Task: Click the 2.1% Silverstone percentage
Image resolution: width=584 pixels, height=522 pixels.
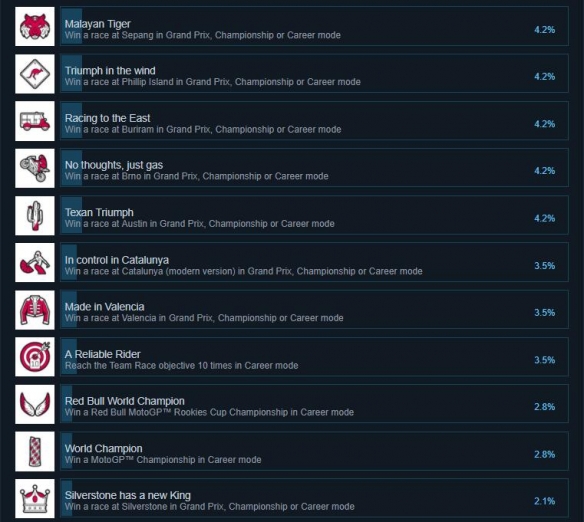Action: (x=545, y=501)
